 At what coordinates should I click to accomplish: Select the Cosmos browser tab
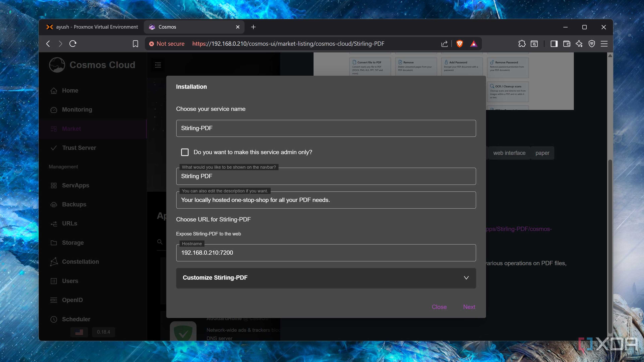pos(194,27)
